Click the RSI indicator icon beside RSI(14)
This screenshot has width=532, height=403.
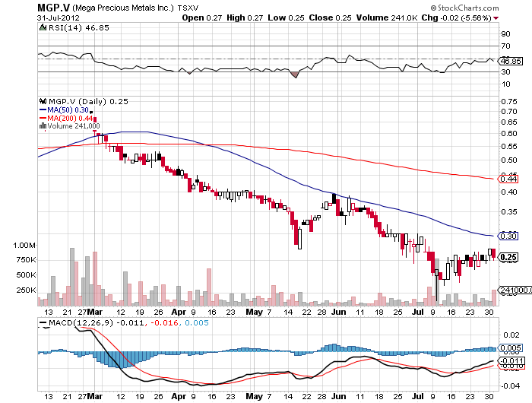tap(43, 27)
